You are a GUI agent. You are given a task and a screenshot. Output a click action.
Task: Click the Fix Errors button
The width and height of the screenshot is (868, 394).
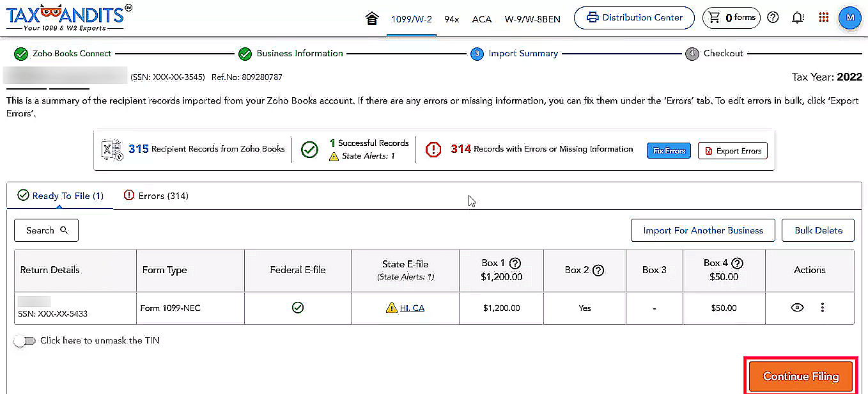point(669,151)
